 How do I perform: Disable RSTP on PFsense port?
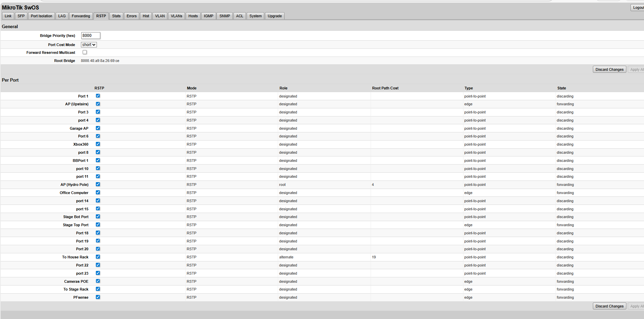tap(98, 297)
